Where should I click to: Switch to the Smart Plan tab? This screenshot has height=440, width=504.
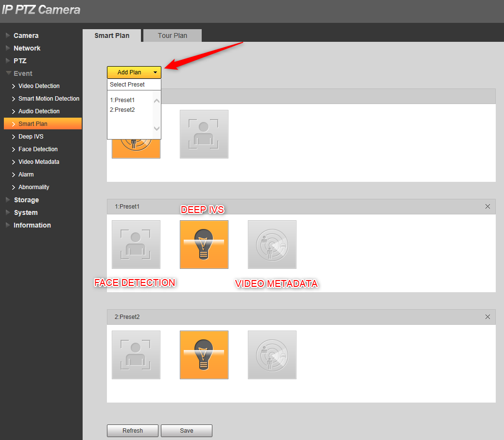[x=112, y=35]
